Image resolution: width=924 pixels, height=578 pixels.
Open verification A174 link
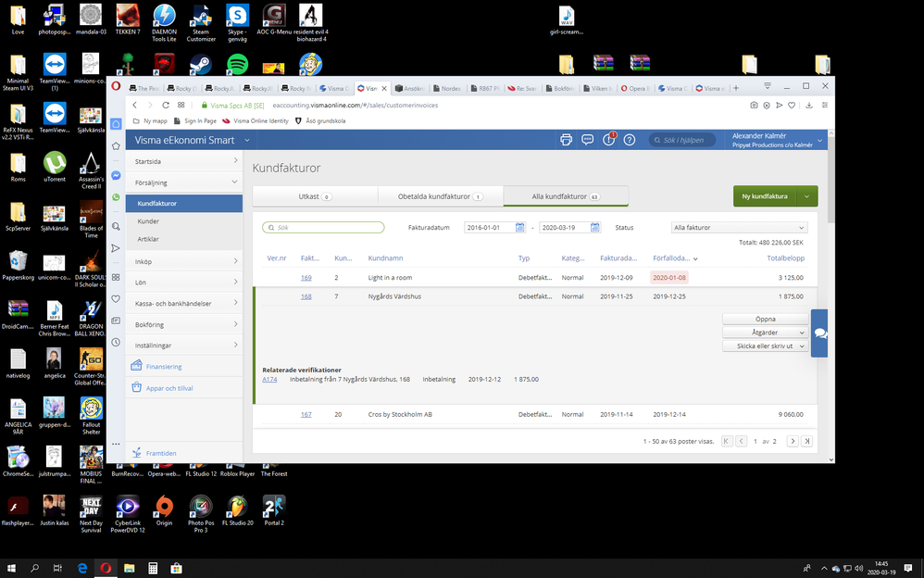point(269,379)
